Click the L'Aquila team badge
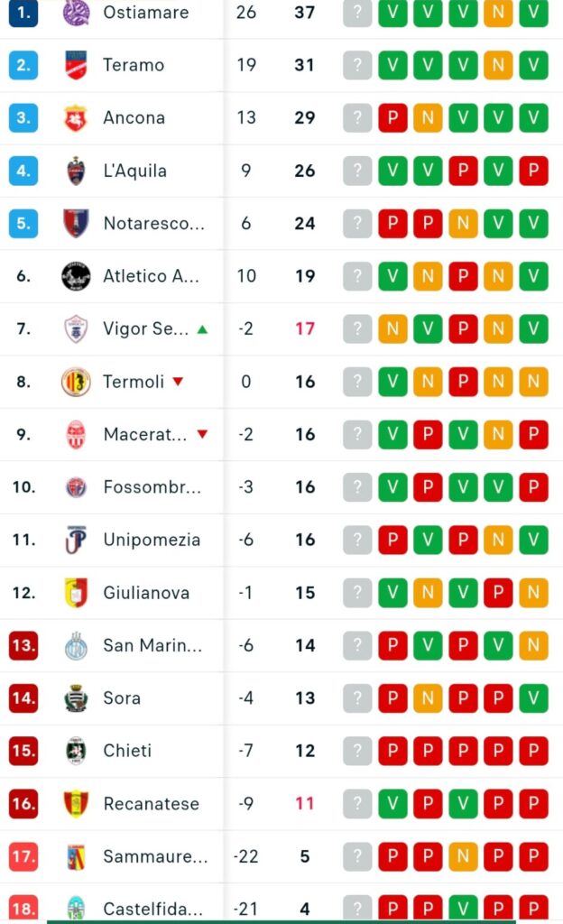This screenshot has width=563, height=924. click(76, 171)
